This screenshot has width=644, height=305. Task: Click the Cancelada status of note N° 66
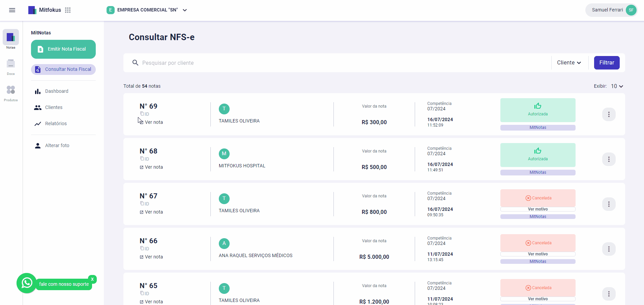538,243
